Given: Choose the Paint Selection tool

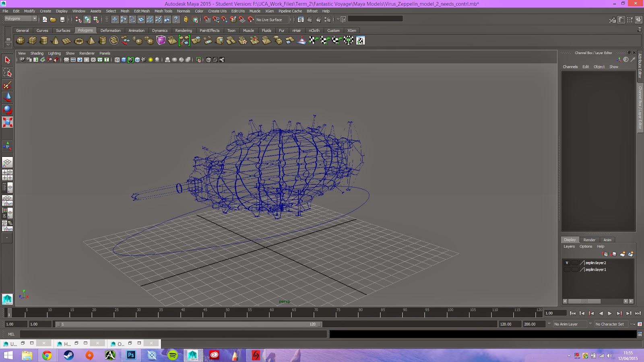Looking at the screenshot, I should pos(7,85).
